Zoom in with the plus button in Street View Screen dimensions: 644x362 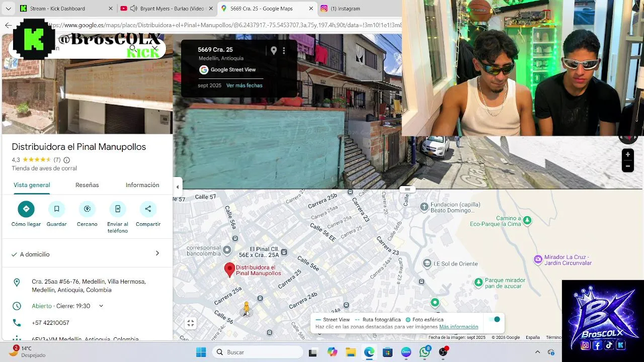[x=627, y=154]
